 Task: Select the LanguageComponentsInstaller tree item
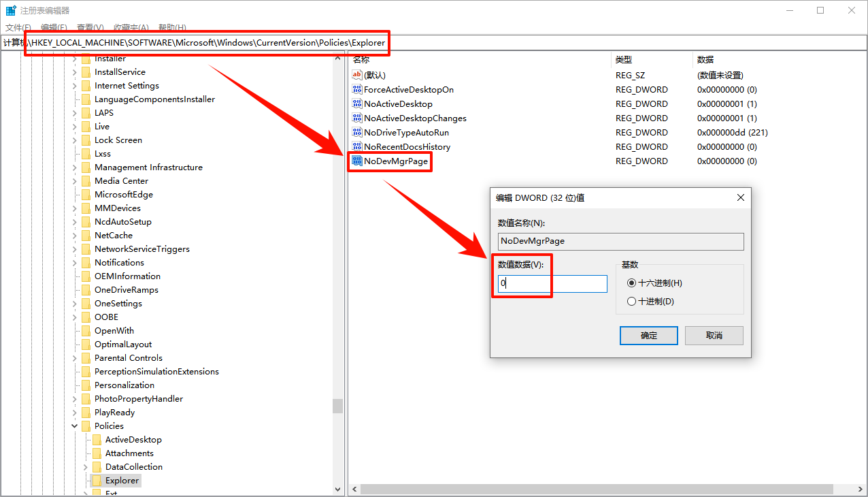[154, 99]
